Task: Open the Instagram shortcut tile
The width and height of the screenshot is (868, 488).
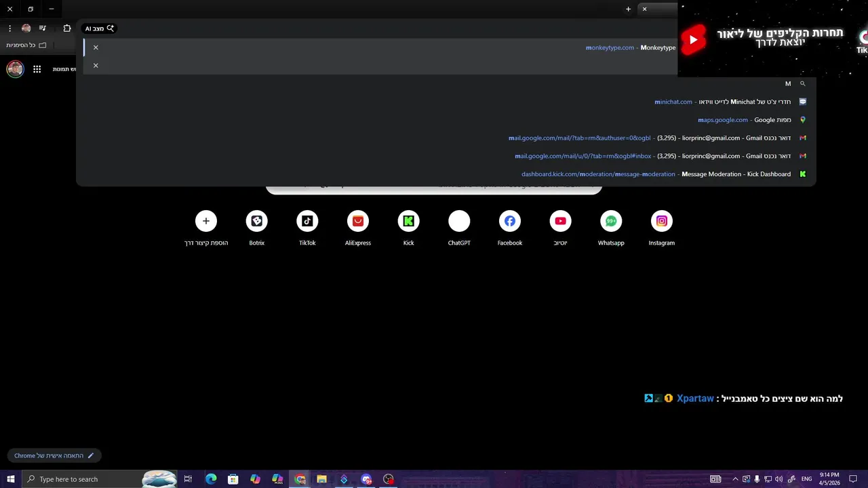Action: [x=661, y=228]
